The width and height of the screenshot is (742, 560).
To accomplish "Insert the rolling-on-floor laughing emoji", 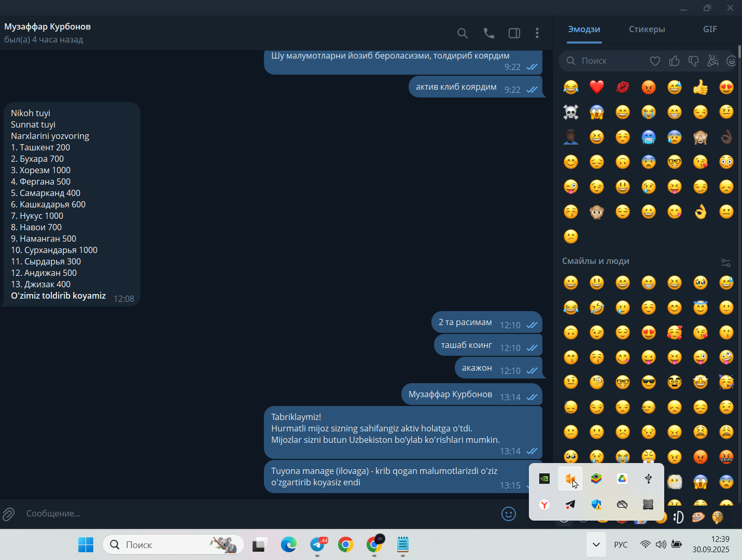I will tap(597, 307).
